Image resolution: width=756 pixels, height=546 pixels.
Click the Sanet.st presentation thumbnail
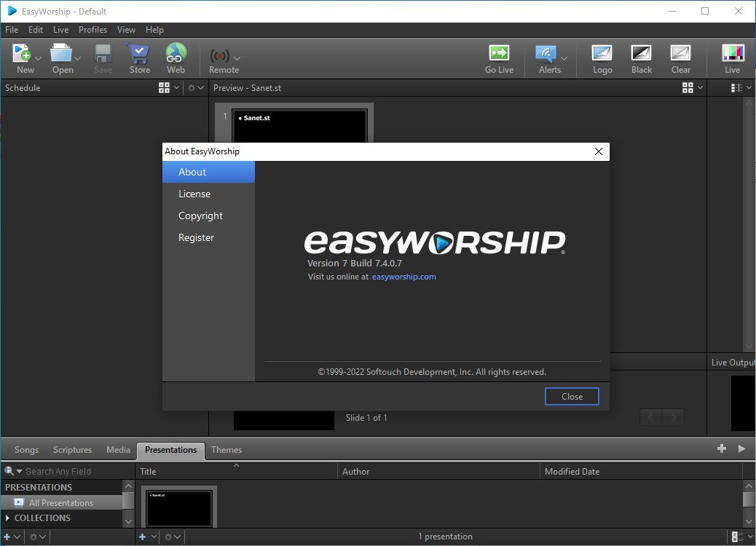[179, 507]
